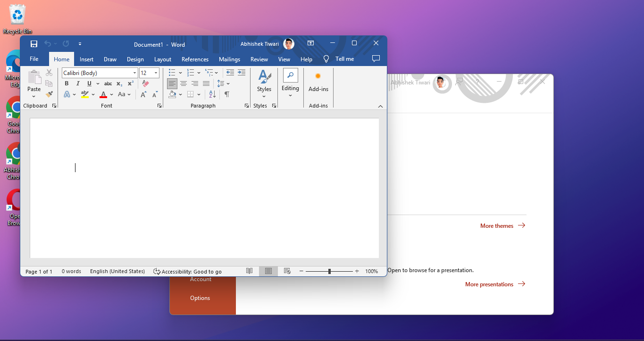Collapse the ribbon with the chevron arrow
This screenshot has height=341, width=644.
click(381, 106)
